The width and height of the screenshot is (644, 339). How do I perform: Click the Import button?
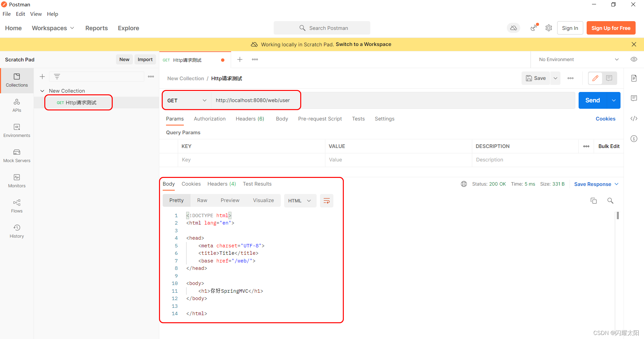pyautogui.click(x=145, y=59)
